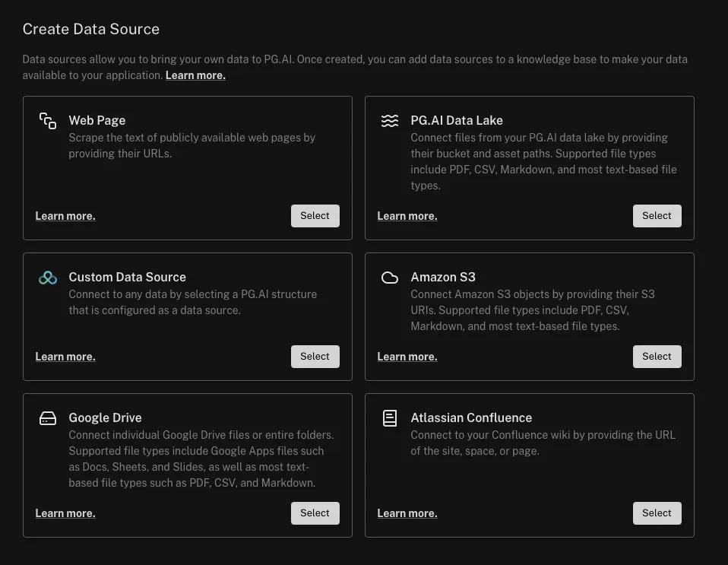Select the Custom Data Source option
The image size is (728, 565).
point(315,357)
